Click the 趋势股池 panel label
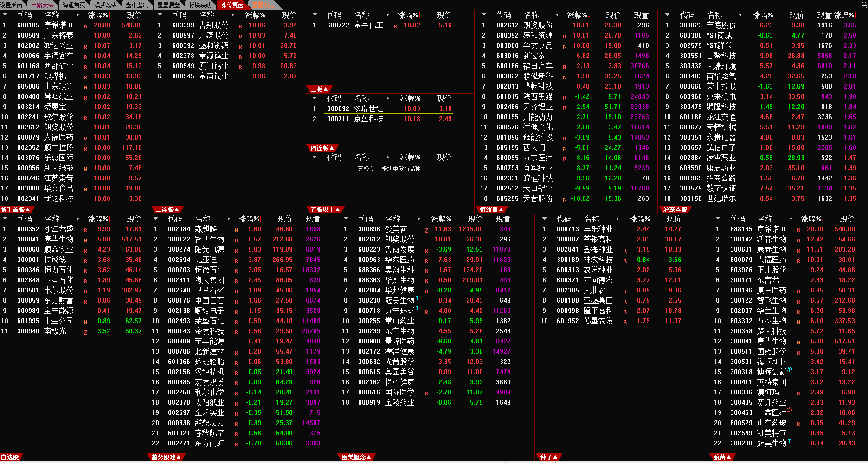The width and height of the screenshot is (868, 463). coord(166,457)
